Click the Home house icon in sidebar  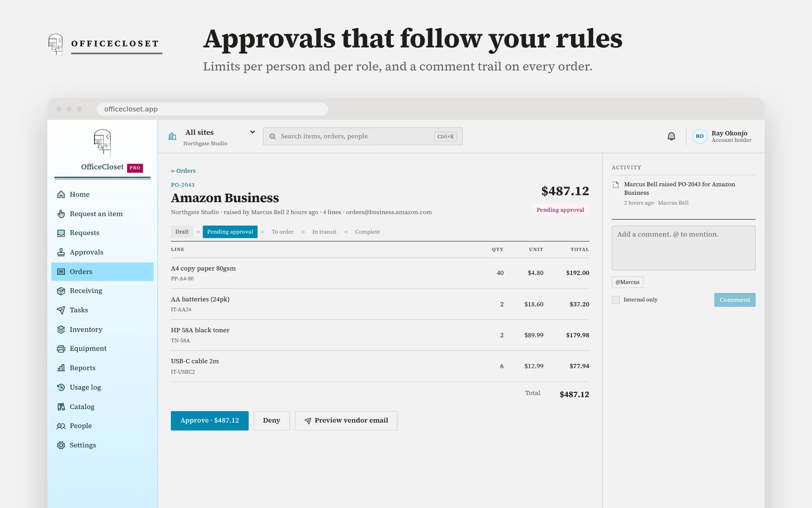coord(61,195)
